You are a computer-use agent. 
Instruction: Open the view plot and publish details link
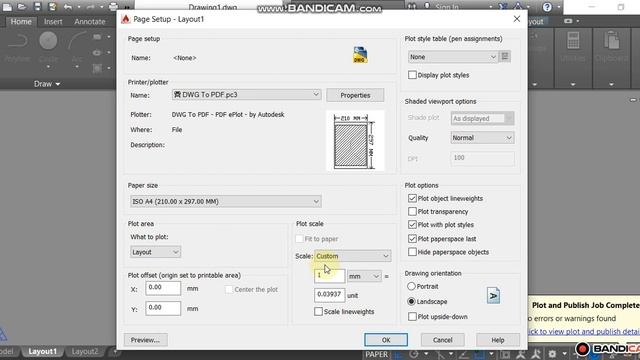point(584,331)
